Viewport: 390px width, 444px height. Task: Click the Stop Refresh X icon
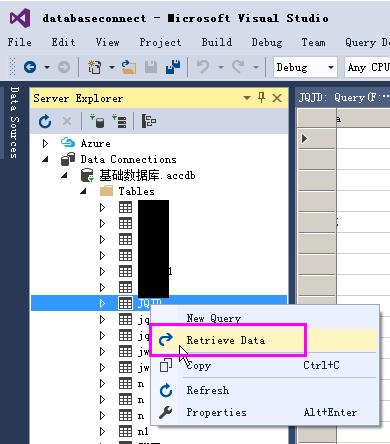(67, 121)
